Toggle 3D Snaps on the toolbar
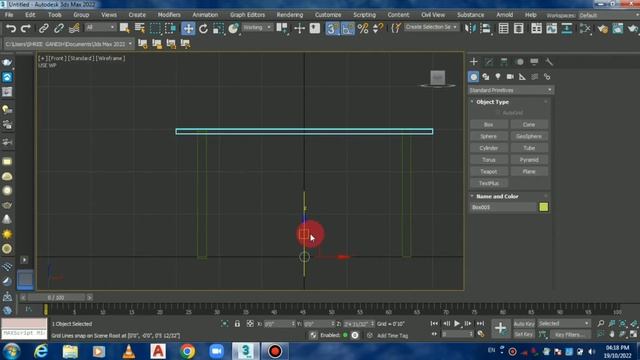The width and height of the screenshot is (640, 360). tap(332, 28)
